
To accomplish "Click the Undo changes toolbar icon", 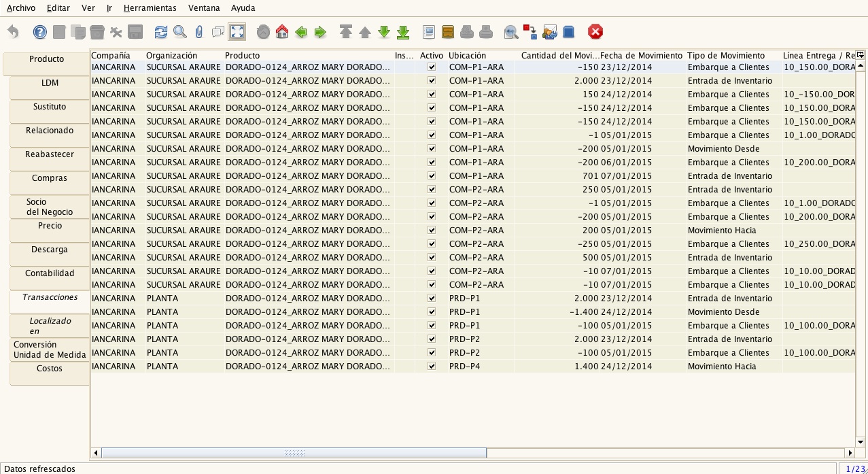I will [14, 32].
